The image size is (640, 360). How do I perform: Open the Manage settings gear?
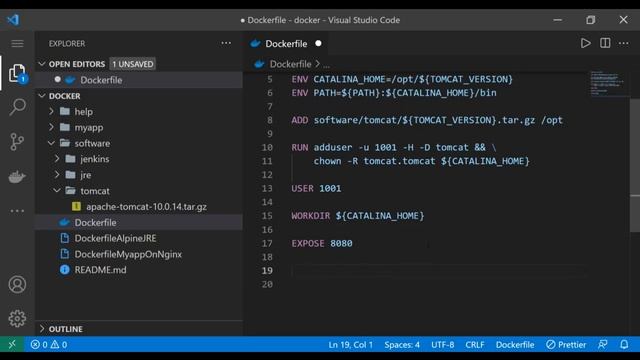click(x=17, y=318)
